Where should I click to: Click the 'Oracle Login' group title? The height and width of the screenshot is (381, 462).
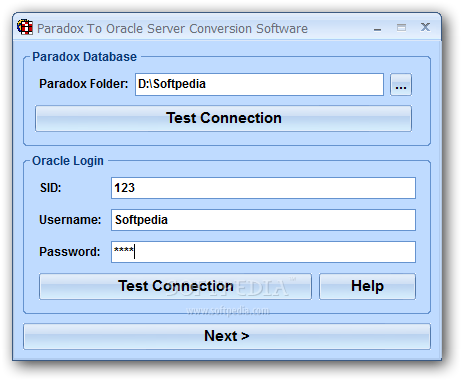click(68, 161)
